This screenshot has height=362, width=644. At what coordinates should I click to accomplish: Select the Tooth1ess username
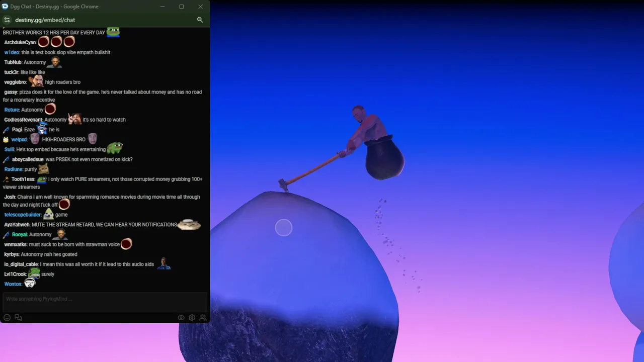point(23,179)
